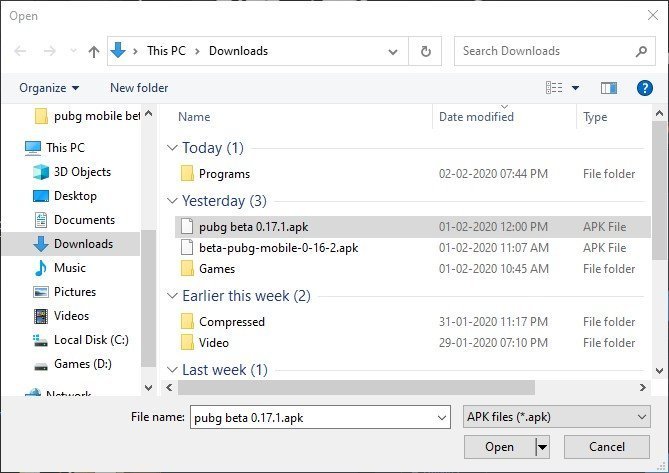Select Music in the navigation pane
Viewport: 669px width, 473px height.
[69, 268]
